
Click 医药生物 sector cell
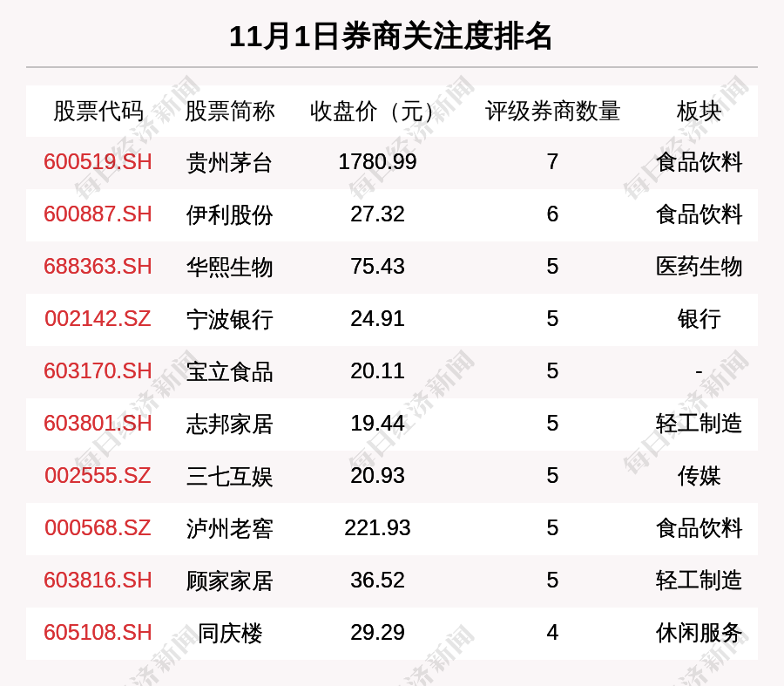699,267
